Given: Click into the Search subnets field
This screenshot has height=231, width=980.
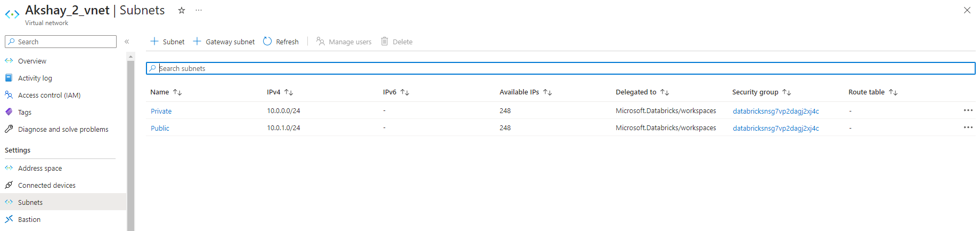Looking at the screenshot, I should point(560,68).
